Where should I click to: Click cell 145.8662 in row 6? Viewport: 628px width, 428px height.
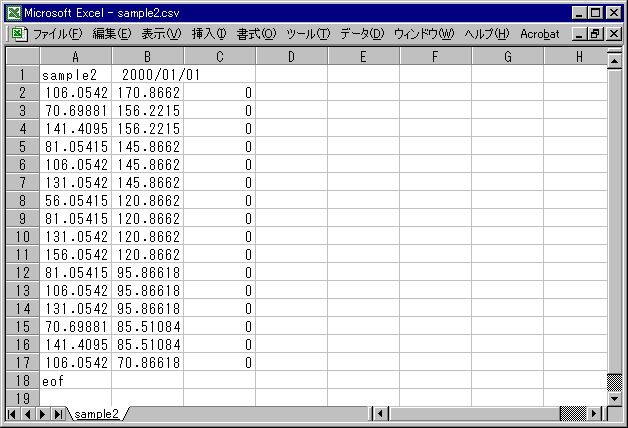point(147,165)
